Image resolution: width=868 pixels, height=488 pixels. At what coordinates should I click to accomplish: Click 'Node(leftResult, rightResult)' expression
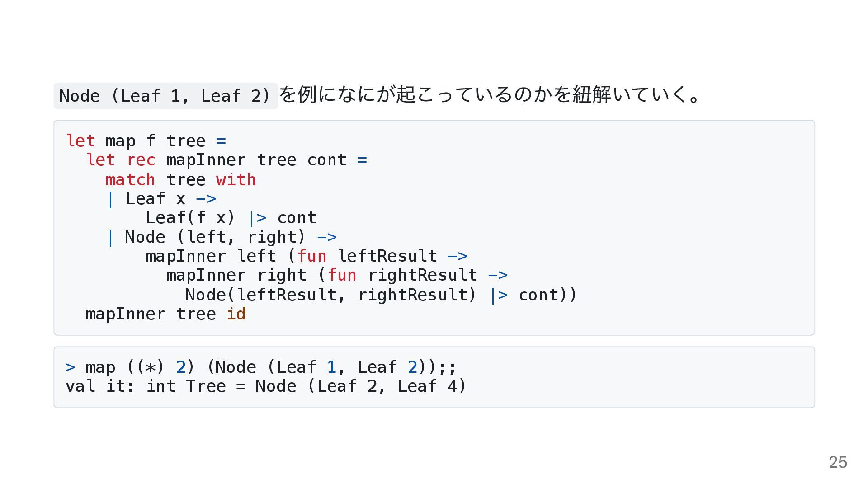(x=330, y=295)
